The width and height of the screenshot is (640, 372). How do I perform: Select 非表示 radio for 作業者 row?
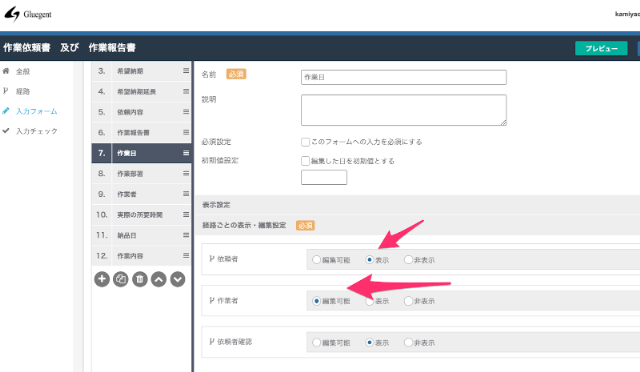point(408,301)
